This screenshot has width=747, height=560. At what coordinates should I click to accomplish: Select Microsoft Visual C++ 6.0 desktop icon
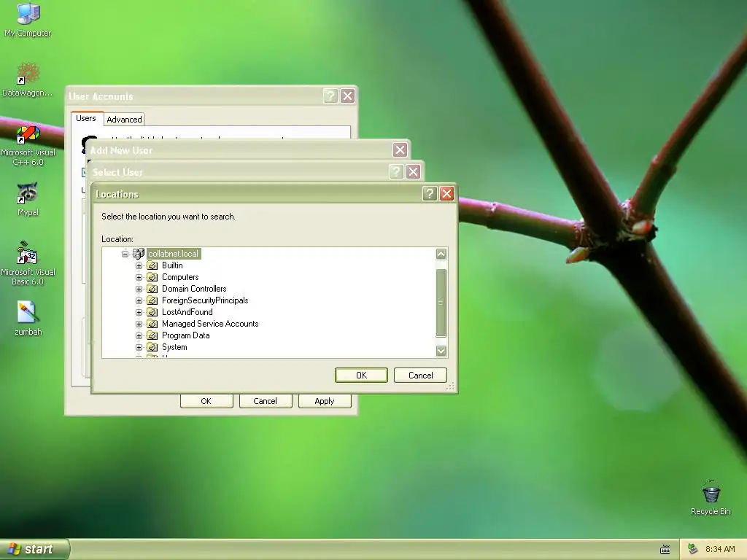coord(28,134)
